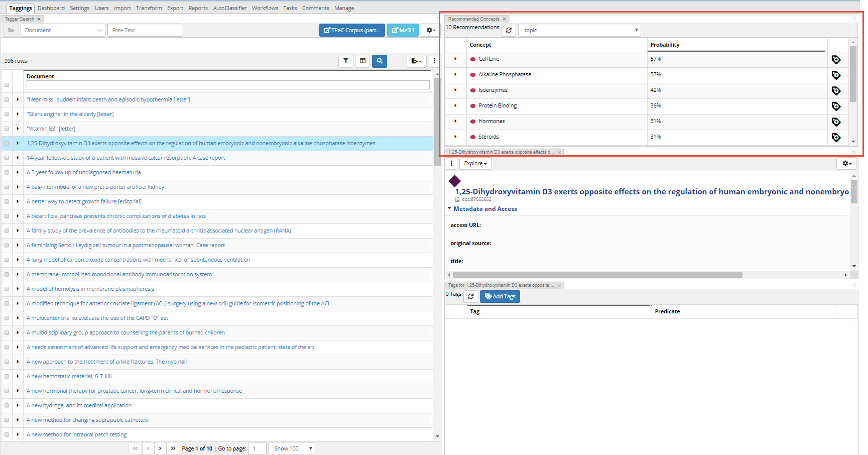Expand the Alkaline Phosphatase concept row

455,74
